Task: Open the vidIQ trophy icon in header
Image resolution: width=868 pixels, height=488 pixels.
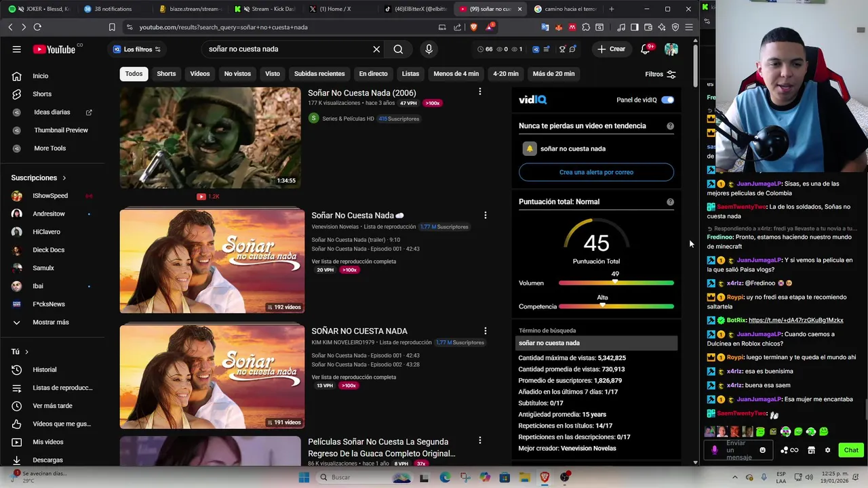Action: coord(562,49)
